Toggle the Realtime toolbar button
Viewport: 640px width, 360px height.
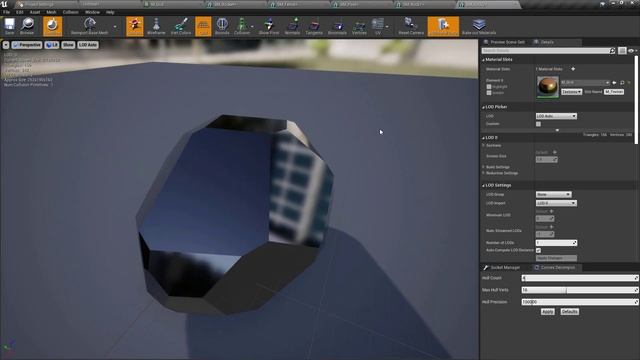tap(52, 26)
